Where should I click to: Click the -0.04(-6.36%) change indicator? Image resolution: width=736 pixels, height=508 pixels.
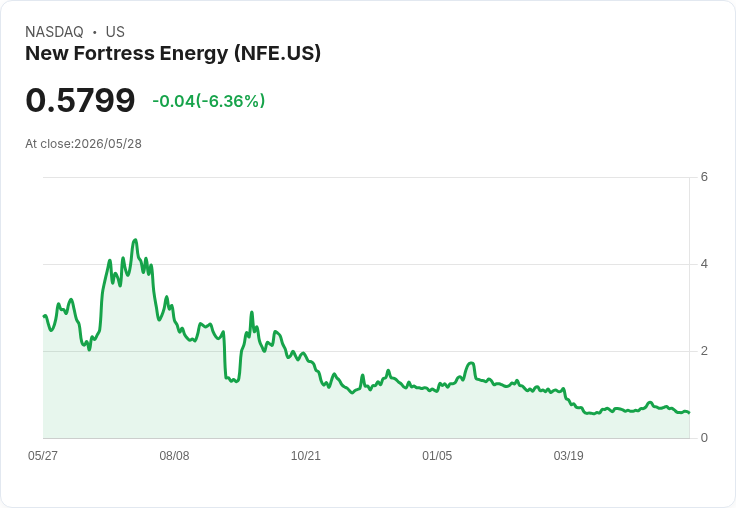pyautogui.click(x=209, y=101)
